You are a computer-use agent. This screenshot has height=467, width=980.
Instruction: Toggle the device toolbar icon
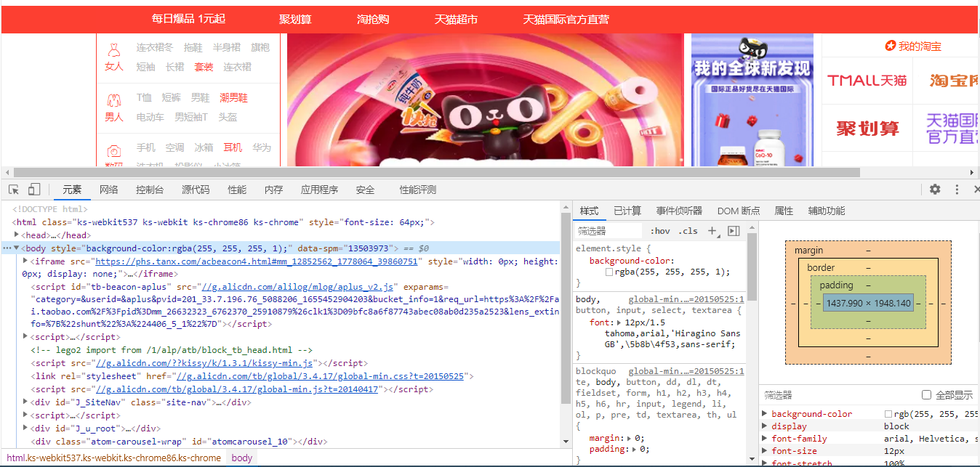[34, 190]
